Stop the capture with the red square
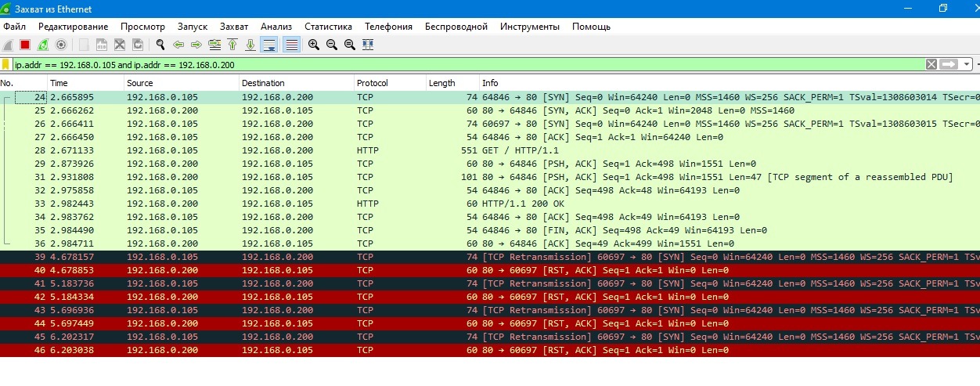The image size is (980, 386). tap(25, 45)
